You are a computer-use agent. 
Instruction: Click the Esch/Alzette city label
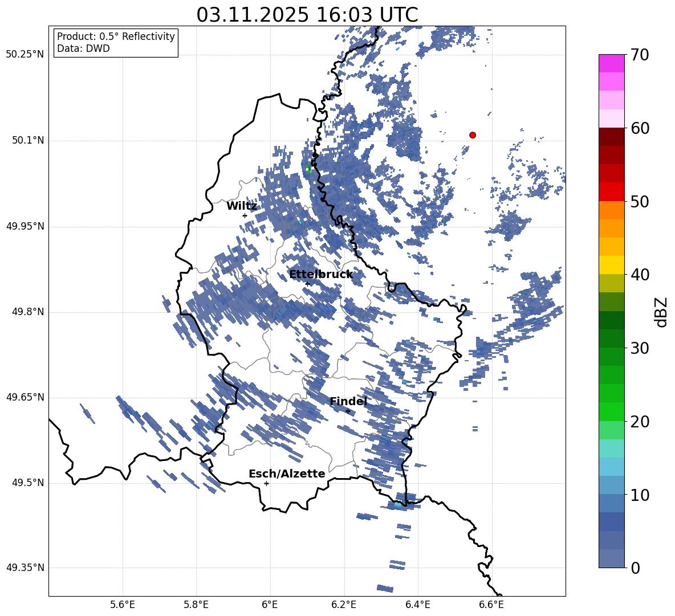pos(287,474)
